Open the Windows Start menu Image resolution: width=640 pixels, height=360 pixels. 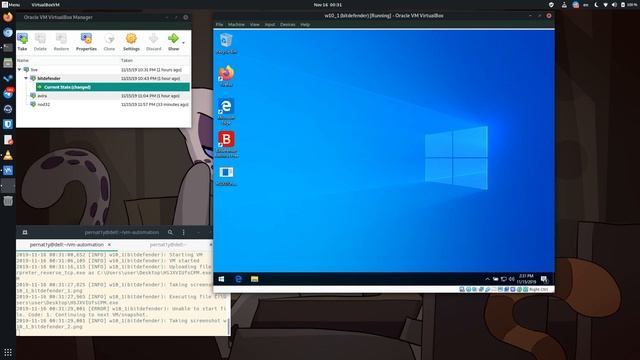tap(221, 279)
